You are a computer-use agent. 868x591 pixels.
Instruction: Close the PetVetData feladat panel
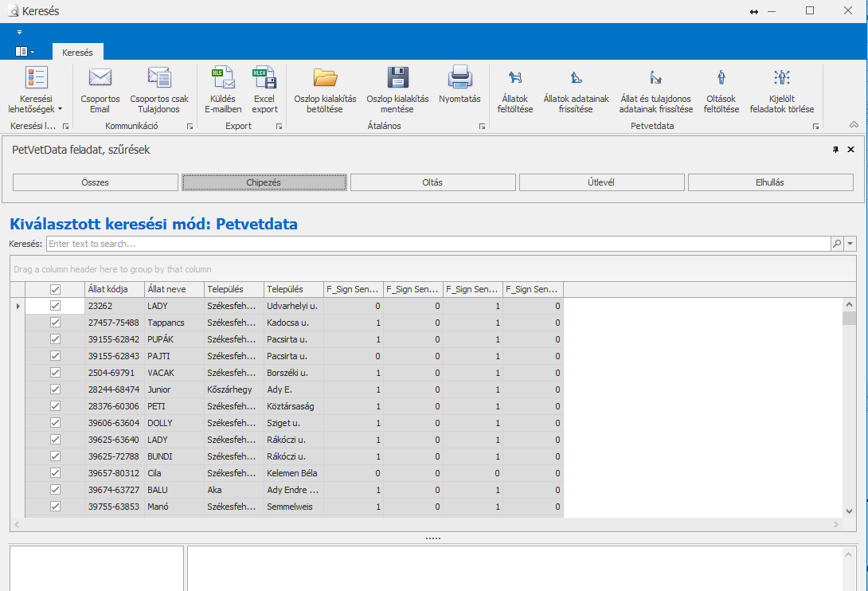point(850,150)
